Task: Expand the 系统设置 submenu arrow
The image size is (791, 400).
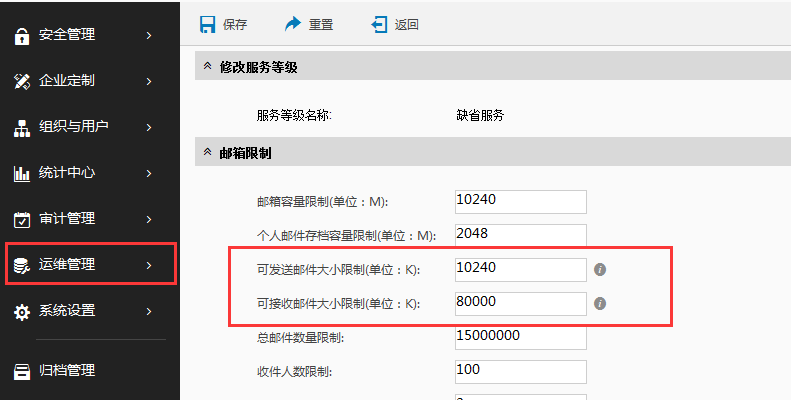Action: (x=149, y=311)
